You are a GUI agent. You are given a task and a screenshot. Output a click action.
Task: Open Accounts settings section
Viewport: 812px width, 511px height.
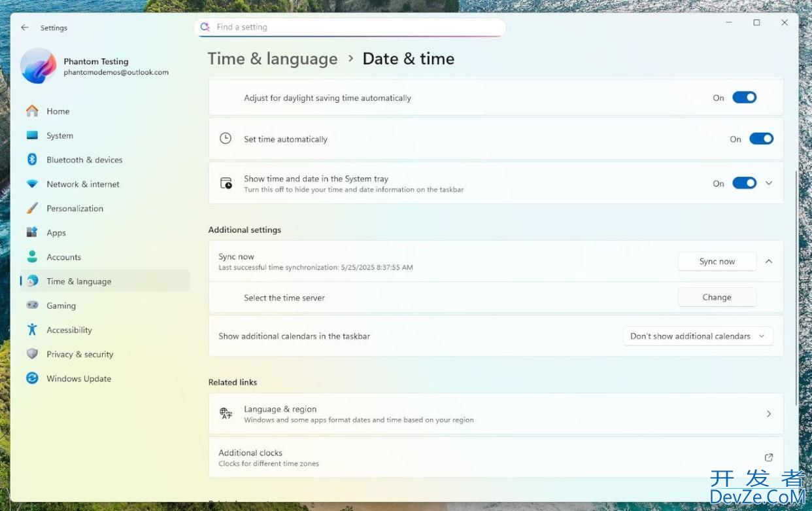point(63,257)
